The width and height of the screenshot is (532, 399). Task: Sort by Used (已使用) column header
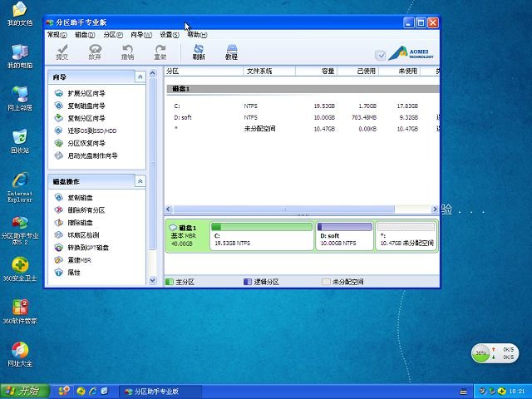pos(357,71)
